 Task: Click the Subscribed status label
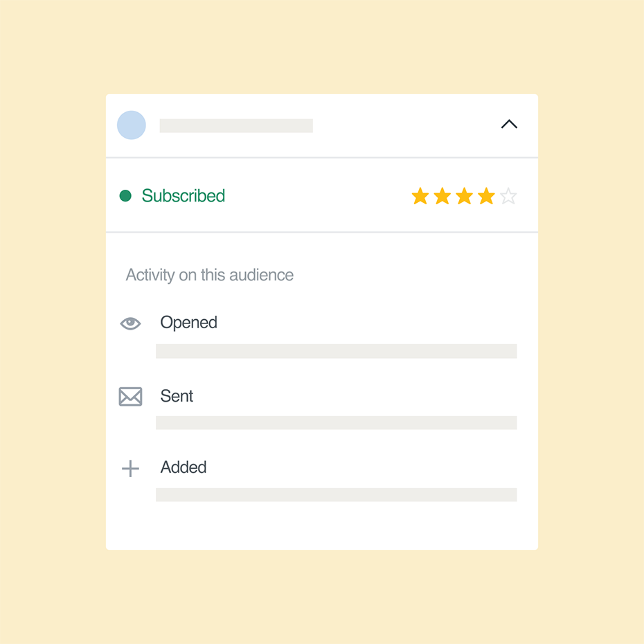184,196
